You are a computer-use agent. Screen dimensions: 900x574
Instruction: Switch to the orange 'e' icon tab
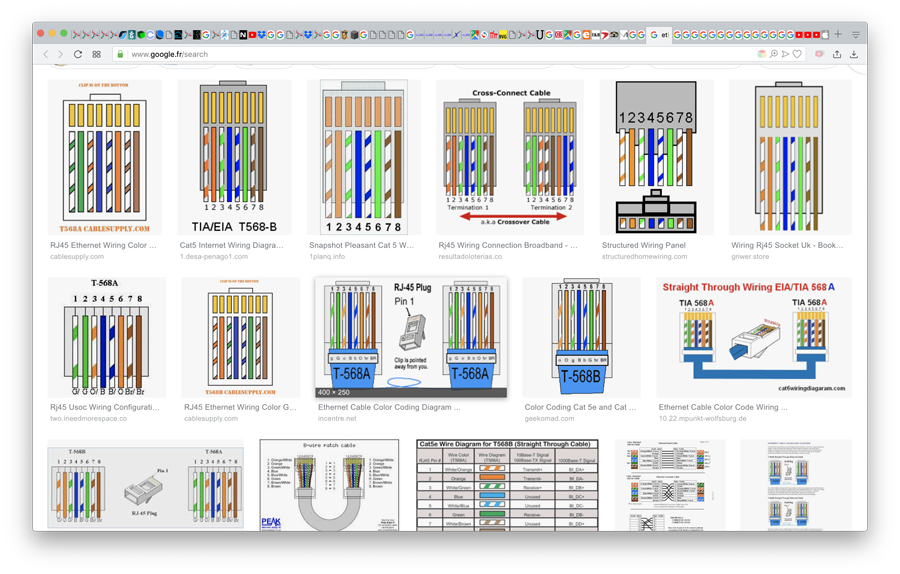586,35
